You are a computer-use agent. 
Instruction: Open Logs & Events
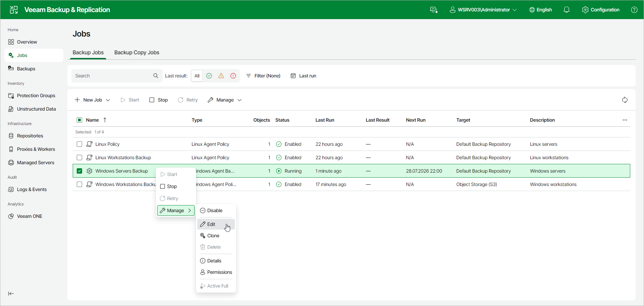coord(34,189)
